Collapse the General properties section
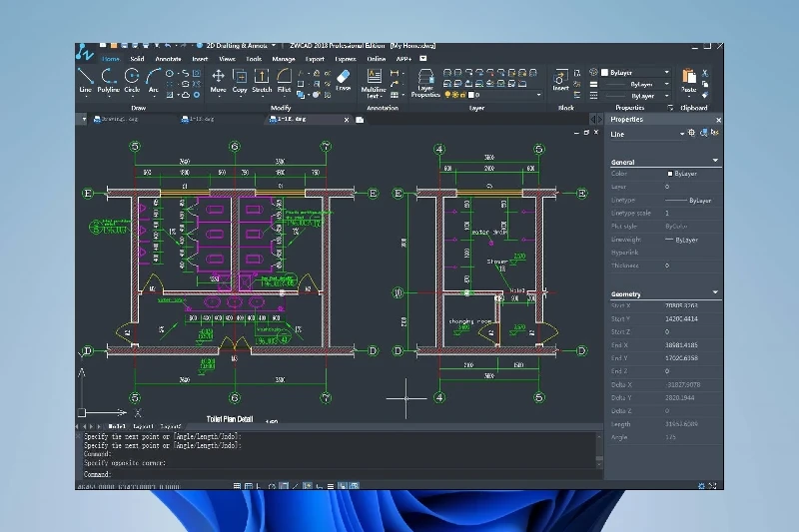The image size is (799, 532). tap(715, 161)
